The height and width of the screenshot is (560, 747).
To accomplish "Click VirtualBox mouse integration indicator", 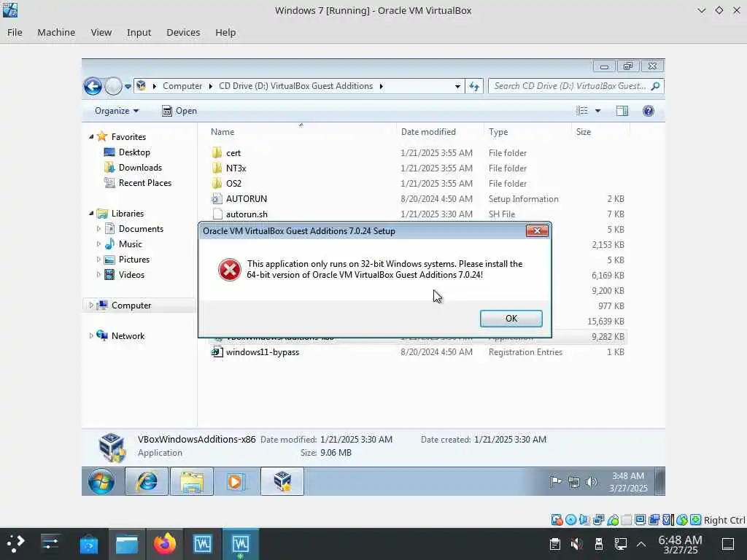I will (682, 519).
